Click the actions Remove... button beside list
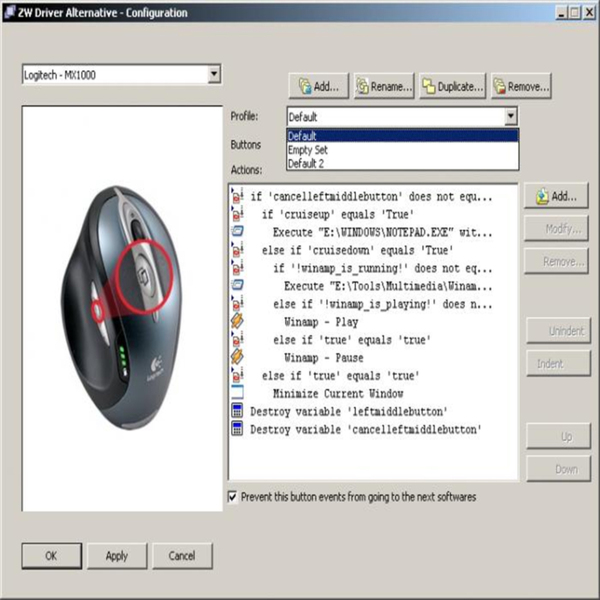Viewport: 600px width, 600px height. tap(556, 261)
